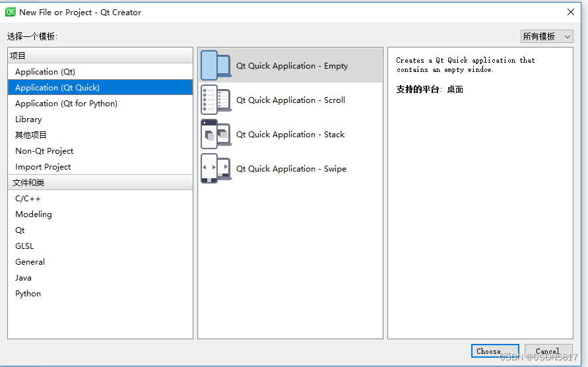Open the 所有模板 template filter dropdown
This screenshot has height=367, width=588.
546,36
